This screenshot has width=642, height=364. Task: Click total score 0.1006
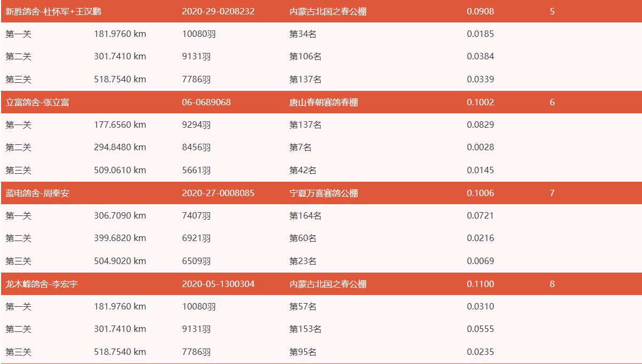coord(481,193)
